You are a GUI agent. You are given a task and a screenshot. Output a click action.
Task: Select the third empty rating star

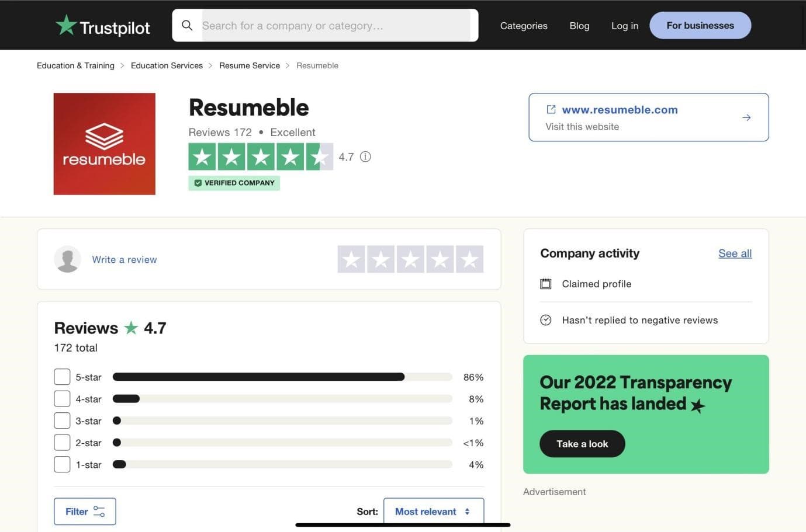point(410,259)
